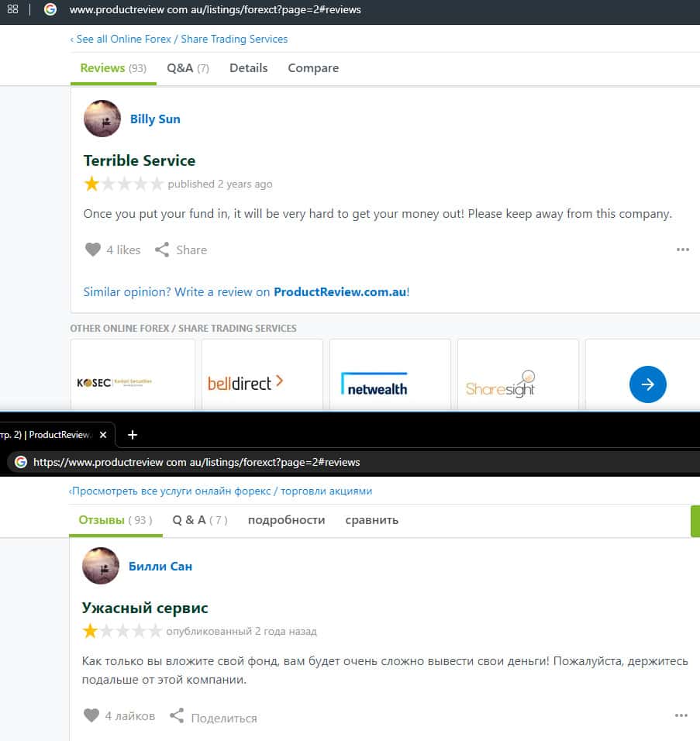This screenshot has height=741, width=700.
Task: Select the Отзывы (93) tab
Action: (x=116, y=520)
